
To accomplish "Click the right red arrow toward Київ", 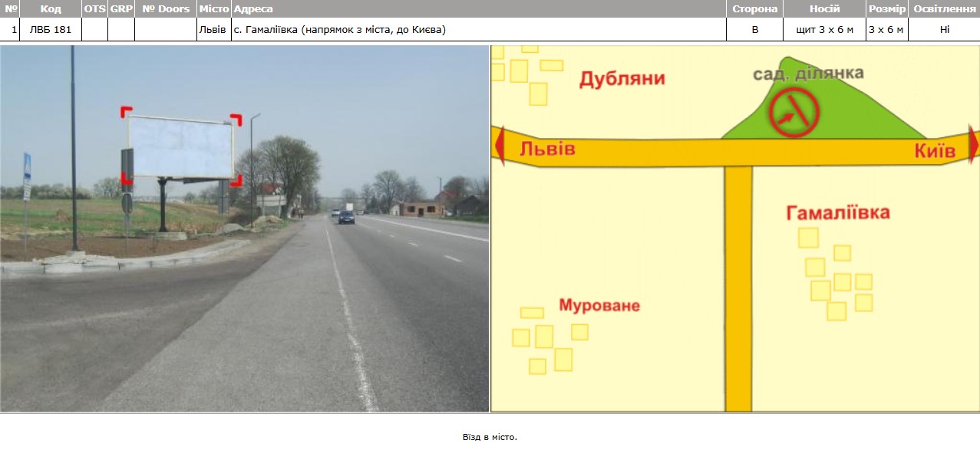I will point(974,146).
